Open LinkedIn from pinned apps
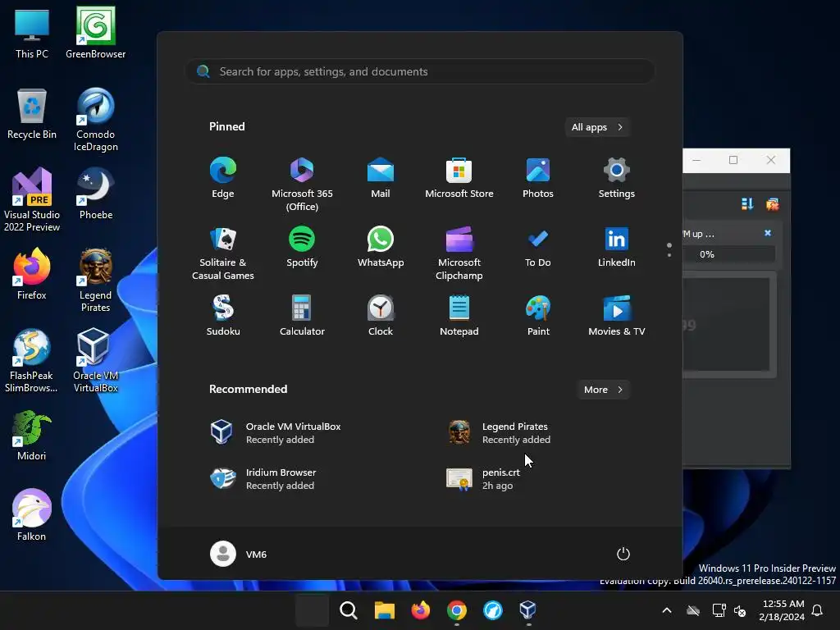The image size is (840, 630). point(617,248)
